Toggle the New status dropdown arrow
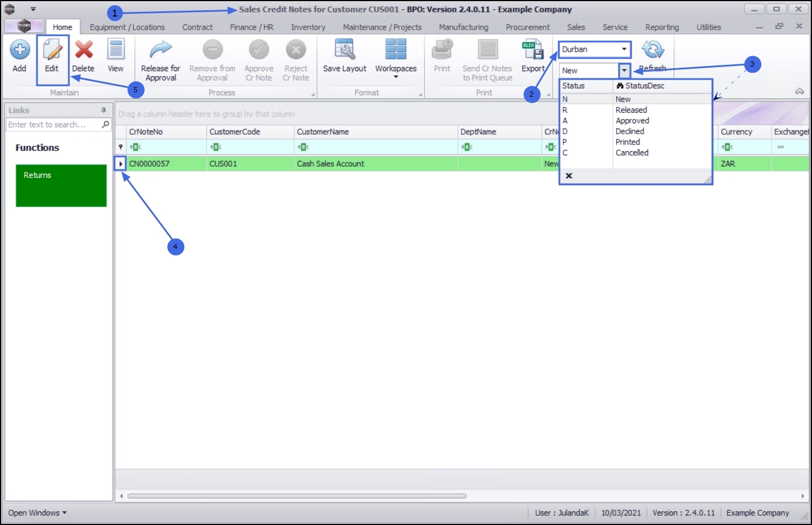The width and height of the screenshot is (812, 525). tap(624, 71)
